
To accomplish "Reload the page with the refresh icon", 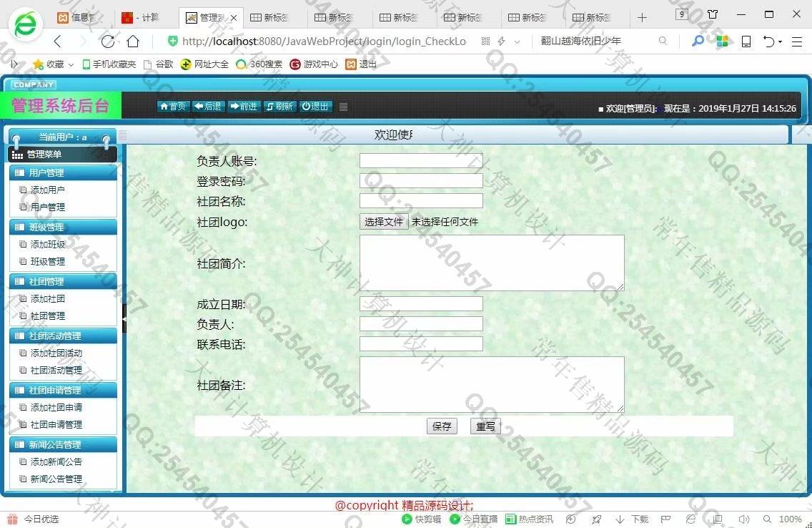I will [107, 41].
